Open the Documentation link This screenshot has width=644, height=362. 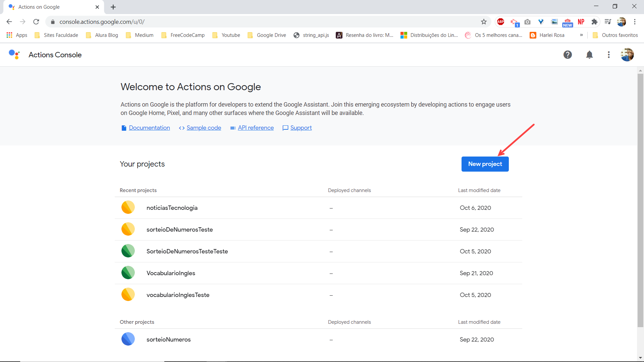point(149,128)
